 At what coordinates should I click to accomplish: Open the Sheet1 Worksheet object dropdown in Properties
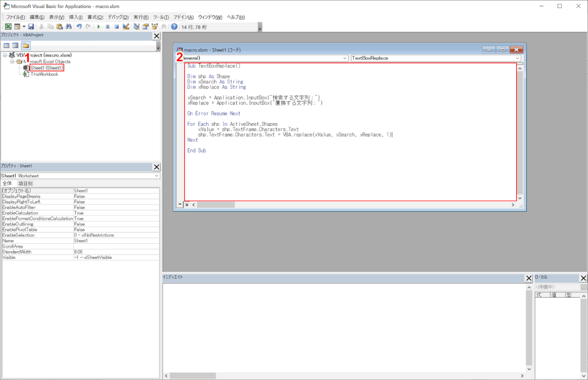(x=156, y=176)
